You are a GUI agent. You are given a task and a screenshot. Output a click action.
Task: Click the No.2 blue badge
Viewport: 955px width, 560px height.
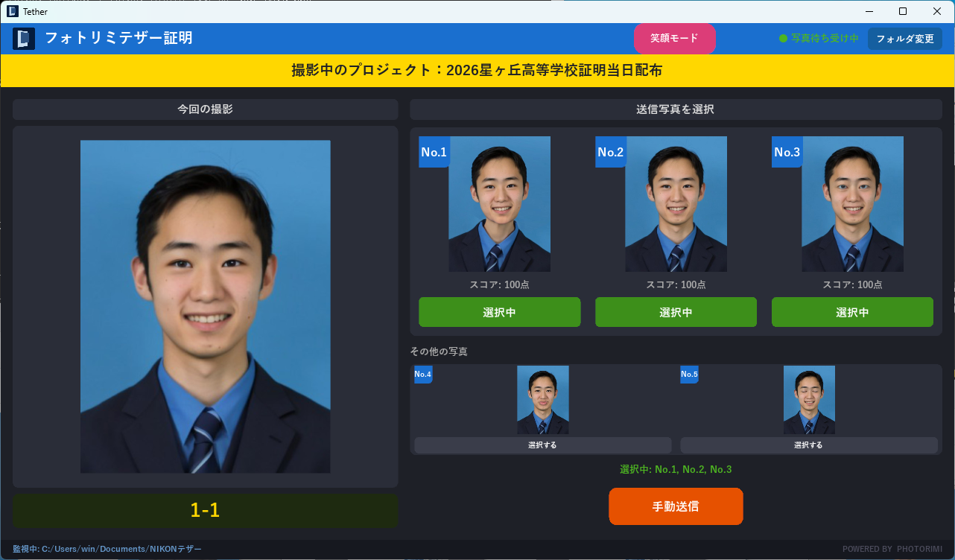(611, 152)
